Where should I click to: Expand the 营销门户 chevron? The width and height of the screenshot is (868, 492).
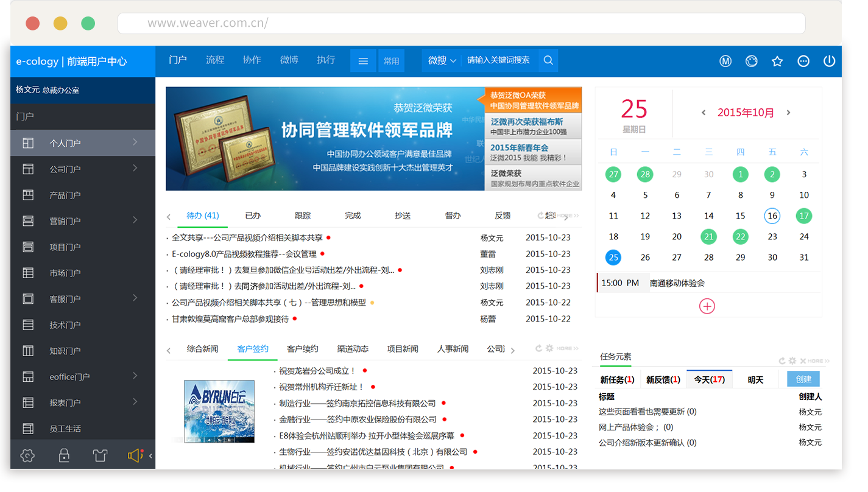(x=135, y=220)
